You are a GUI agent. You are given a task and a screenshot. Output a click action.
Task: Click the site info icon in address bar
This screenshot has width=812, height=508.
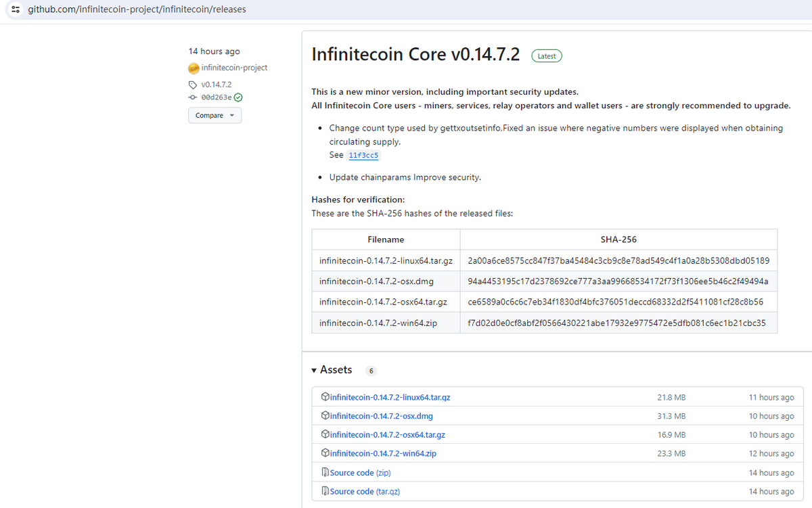click(16, 9)
